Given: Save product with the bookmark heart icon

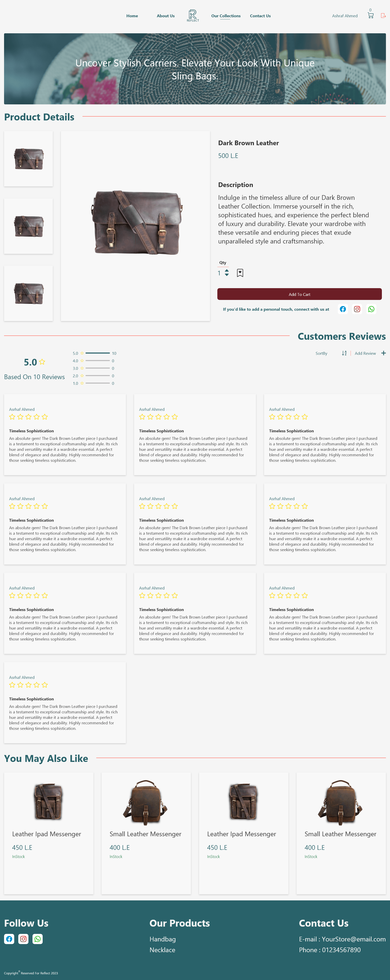Looking at the screenshot, I should [x=240, y=273].
